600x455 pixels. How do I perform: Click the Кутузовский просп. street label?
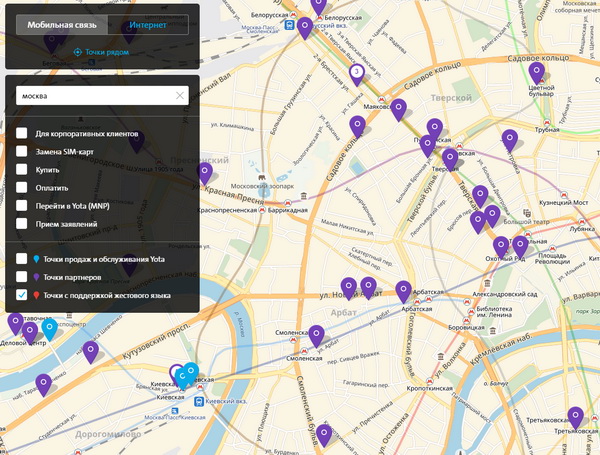pos(156,341)
